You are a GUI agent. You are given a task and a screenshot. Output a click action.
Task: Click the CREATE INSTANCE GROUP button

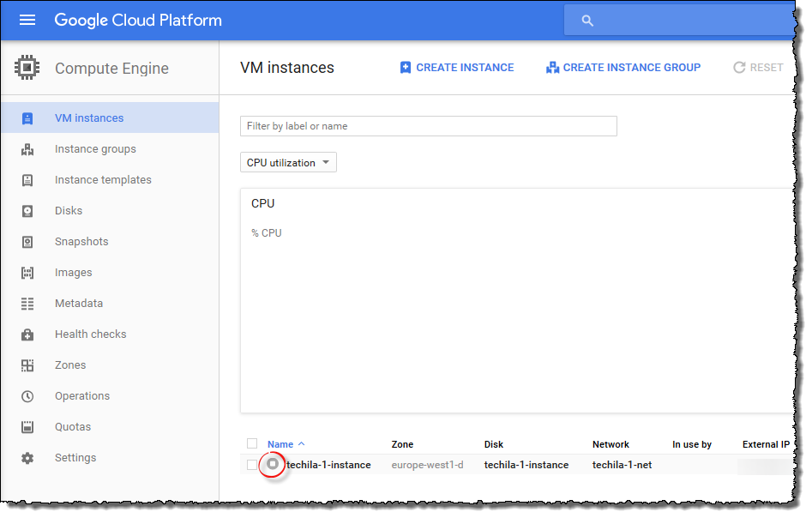click(623, 68)
